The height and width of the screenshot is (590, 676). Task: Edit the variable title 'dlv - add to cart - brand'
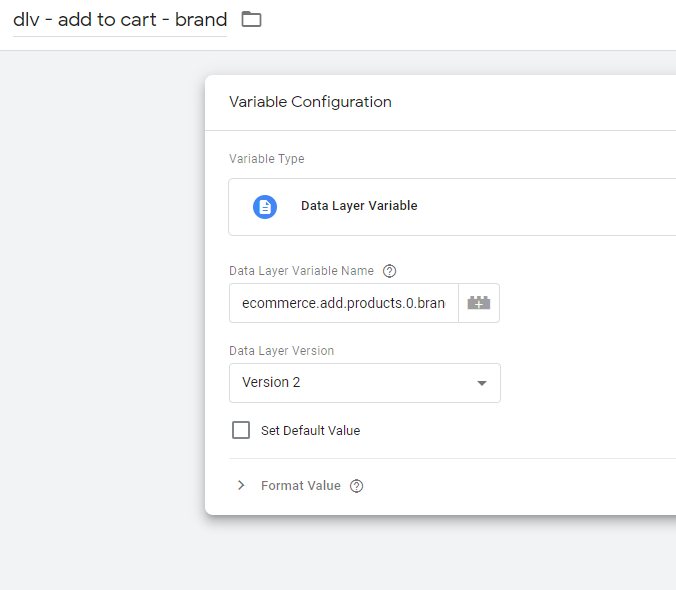pyautogui.click(x=120, y=20)
